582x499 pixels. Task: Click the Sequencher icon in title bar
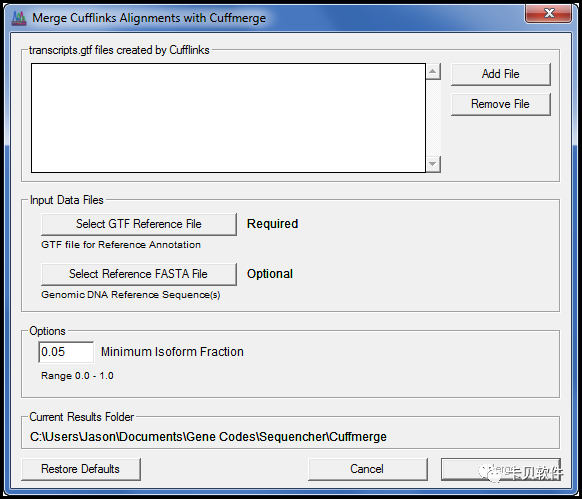click(19, 18)
